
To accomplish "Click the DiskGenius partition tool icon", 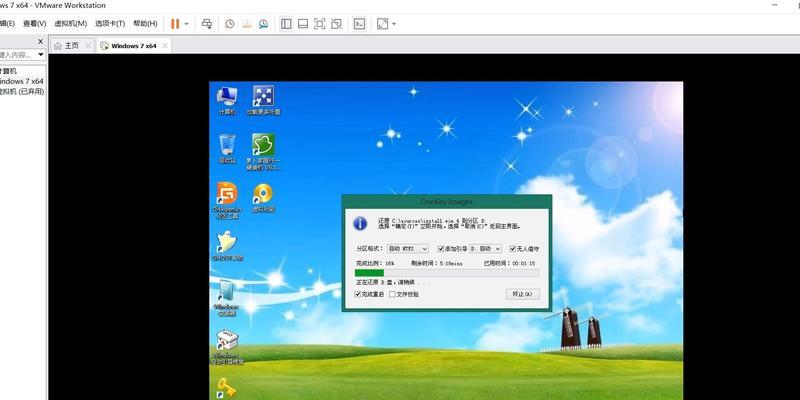I will 227,199.
